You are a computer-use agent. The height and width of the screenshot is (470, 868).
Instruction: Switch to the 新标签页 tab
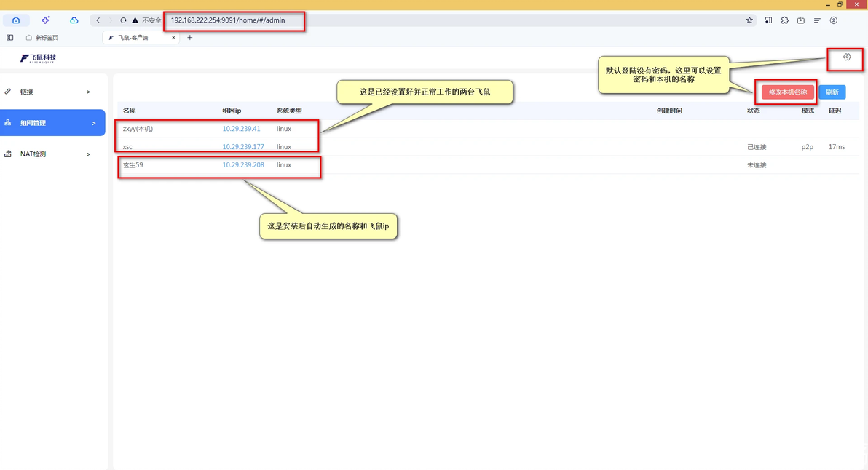click(42, 38)
